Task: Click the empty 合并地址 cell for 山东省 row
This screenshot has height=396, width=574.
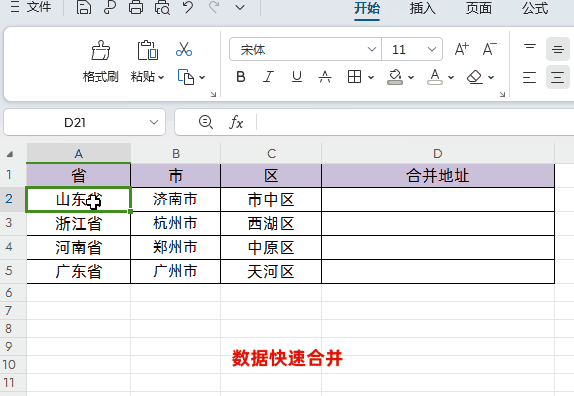Action: tap(438, 199)
